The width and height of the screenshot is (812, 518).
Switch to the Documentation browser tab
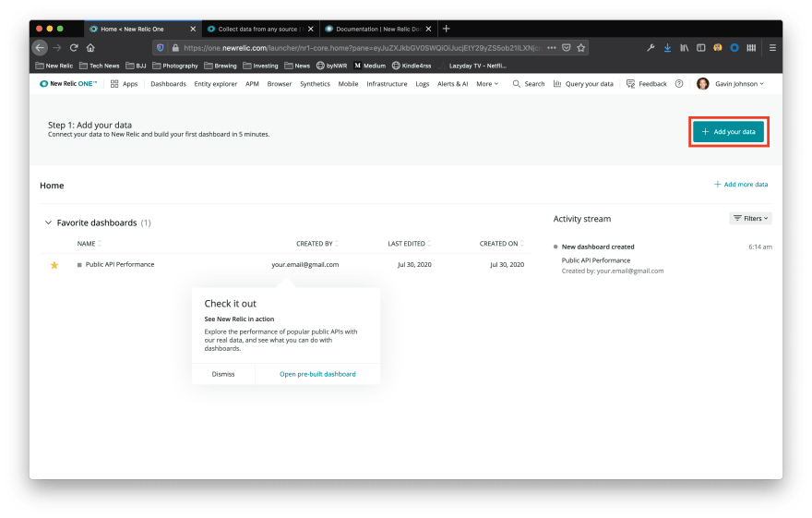377,29
